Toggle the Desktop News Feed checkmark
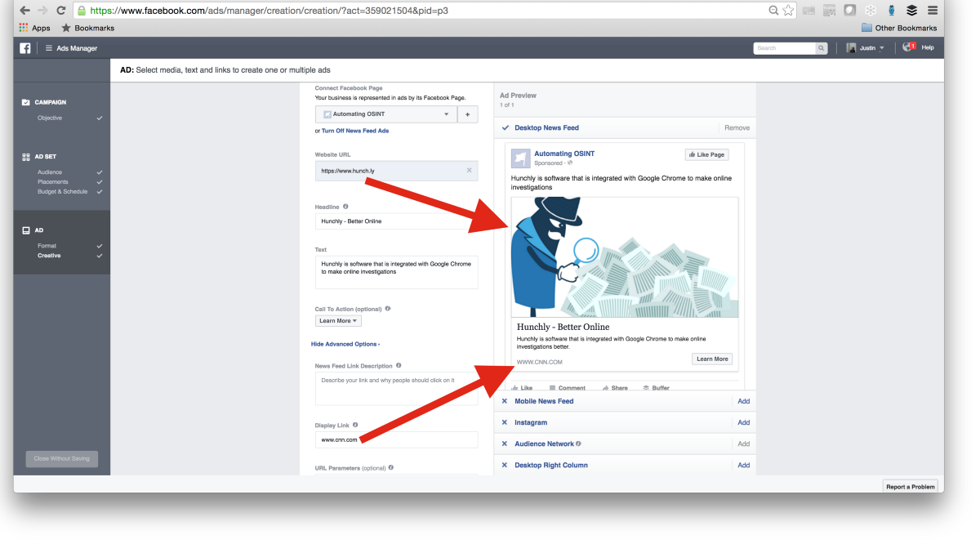The image size is (980, 544). click(x=505, y=127)
